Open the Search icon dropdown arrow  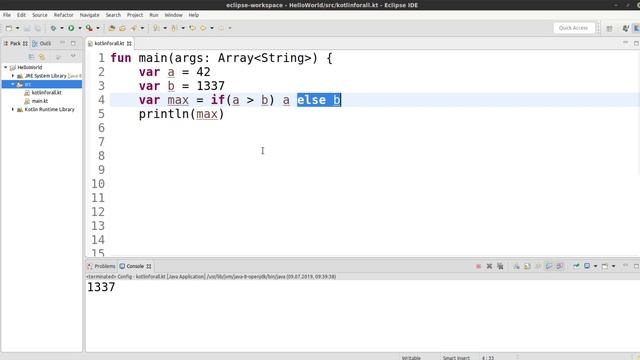[x=142, y=28]
